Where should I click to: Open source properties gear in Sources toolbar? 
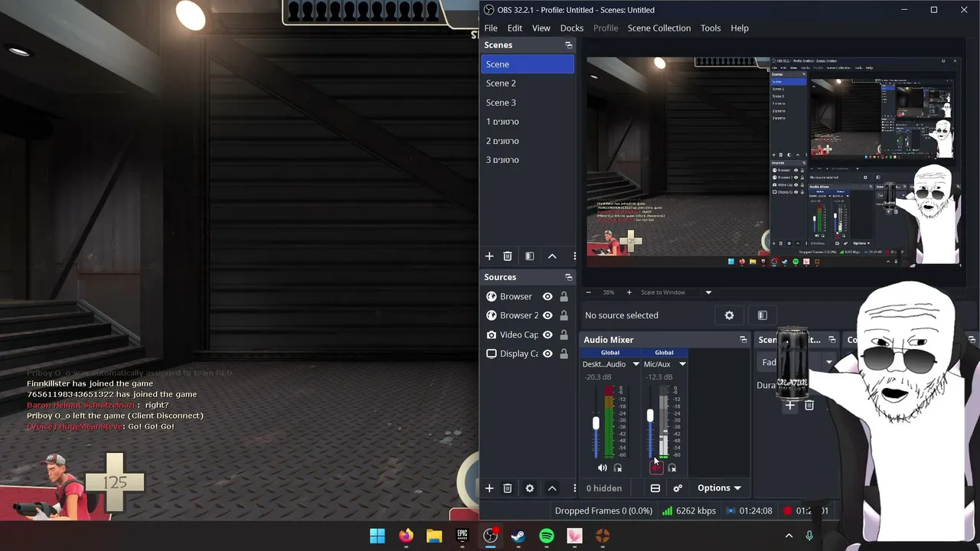point(530,488)
